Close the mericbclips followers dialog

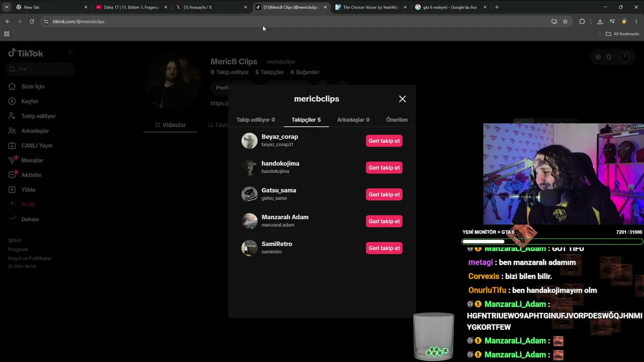tap(403, 99)
